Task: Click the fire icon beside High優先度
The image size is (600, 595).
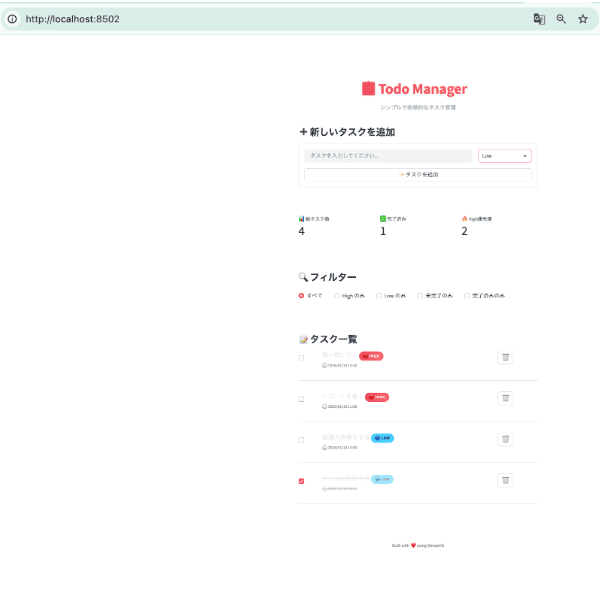Action: [464, 219]
